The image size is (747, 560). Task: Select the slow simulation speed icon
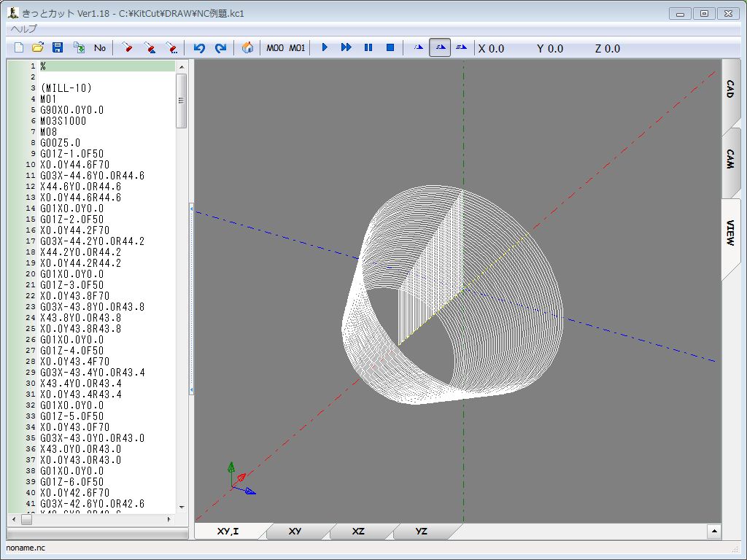418,47
